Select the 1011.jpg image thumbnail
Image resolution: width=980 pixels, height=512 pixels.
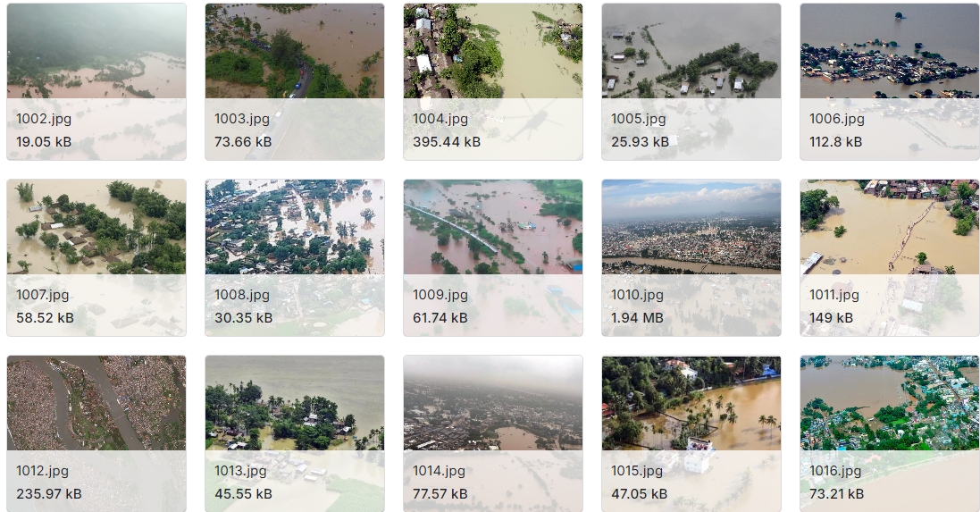point(890,227)
